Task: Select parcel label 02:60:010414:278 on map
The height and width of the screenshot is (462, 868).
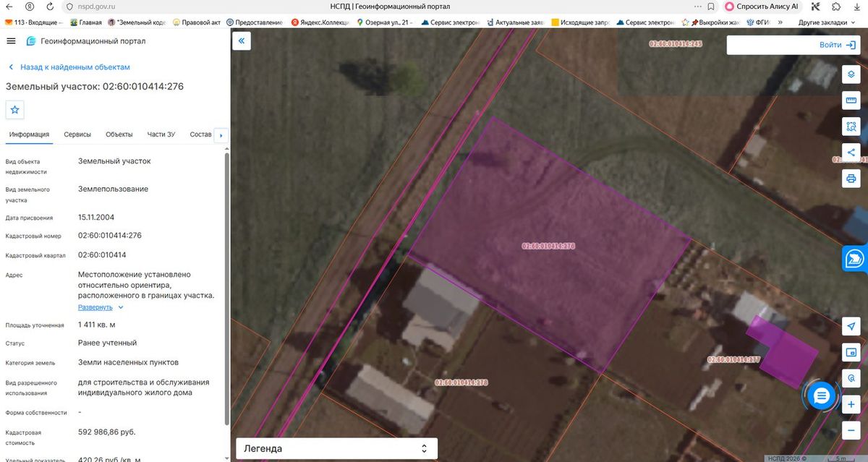Action: coord(461,382)
